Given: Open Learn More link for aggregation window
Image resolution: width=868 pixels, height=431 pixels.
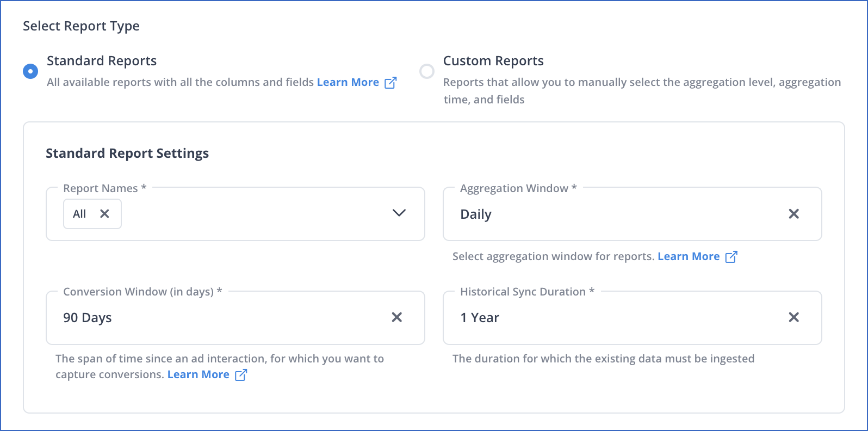Looking at the screenshot, I should pyautogui.click(x=689, y=256).
